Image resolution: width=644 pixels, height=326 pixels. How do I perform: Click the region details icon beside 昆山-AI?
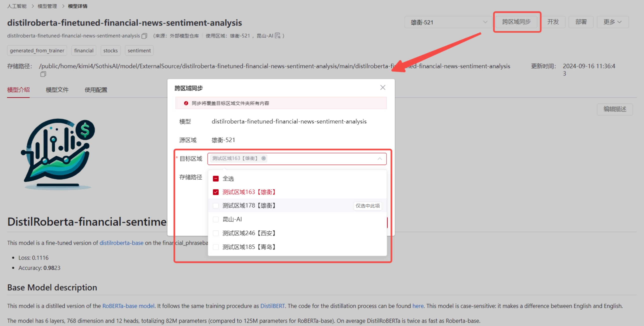(x=277, y=36)
